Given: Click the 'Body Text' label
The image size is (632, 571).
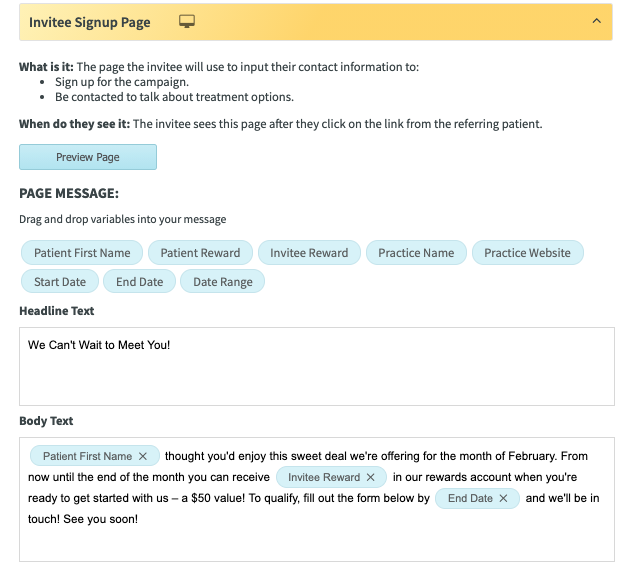Looking at the screenshot, I should [x=46, y=421].
